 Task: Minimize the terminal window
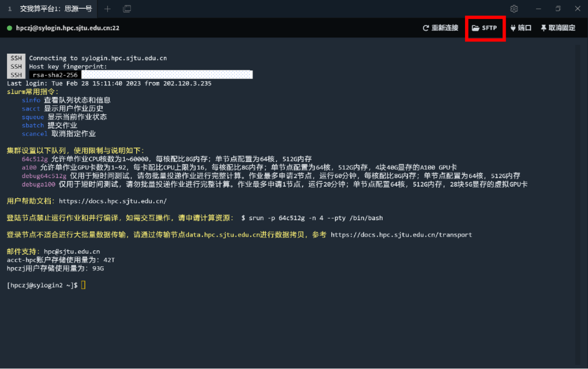(538, 9)
